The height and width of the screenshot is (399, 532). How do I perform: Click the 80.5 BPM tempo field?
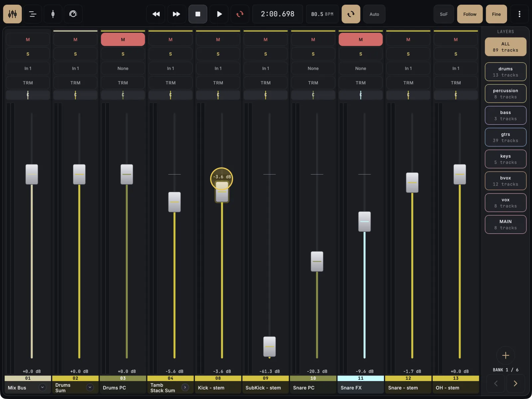[x=322, y=14]
